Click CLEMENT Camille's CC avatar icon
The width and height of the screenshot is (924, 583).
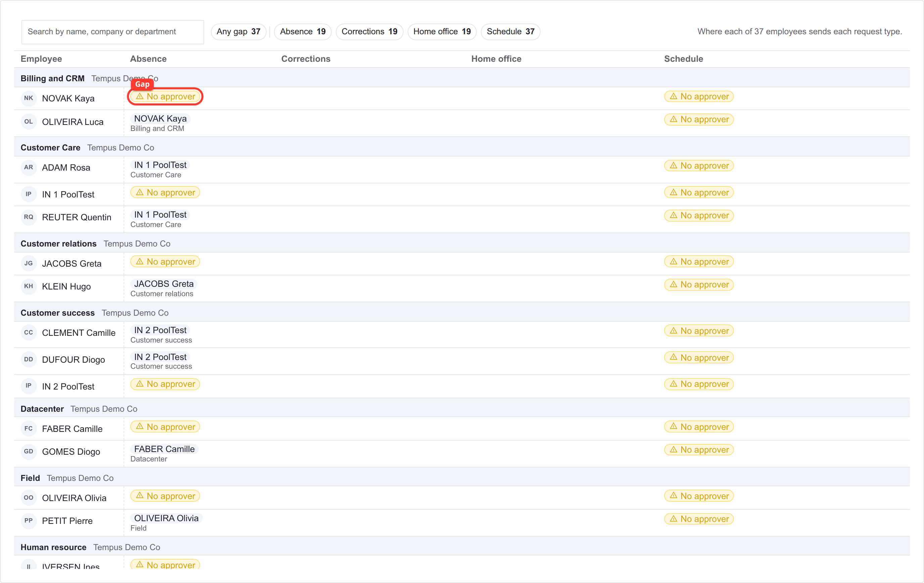29,333
